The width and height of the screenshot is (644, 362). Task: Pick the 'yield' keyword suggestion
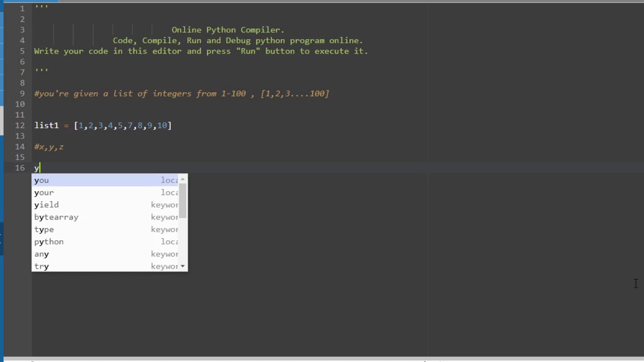pos(106,205)
